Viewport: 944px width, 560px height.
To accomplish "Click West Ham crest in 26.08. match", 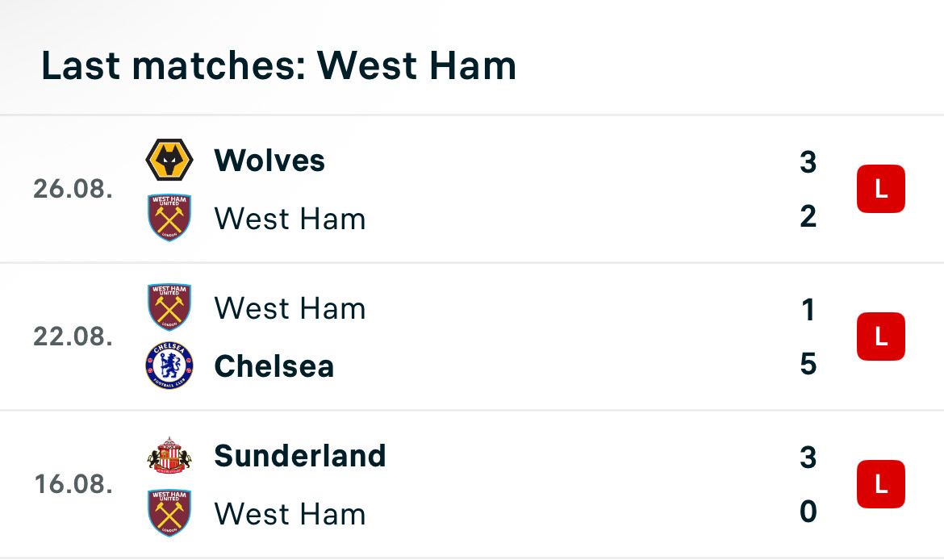I will coord(169,217).
